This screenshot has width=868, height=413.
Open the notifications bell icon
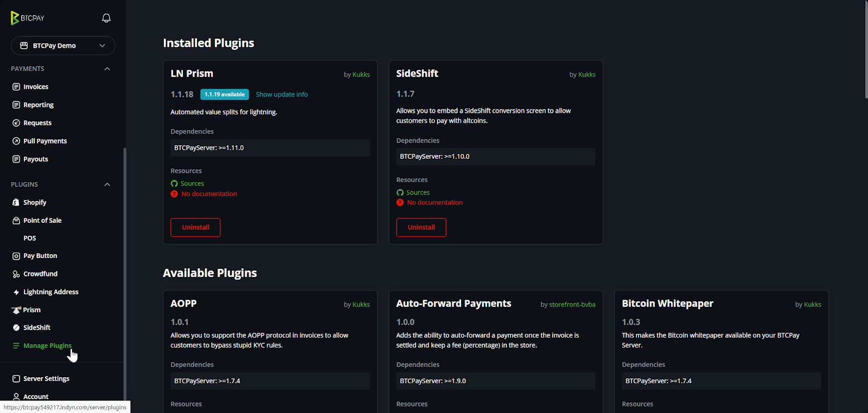(106, 18)
